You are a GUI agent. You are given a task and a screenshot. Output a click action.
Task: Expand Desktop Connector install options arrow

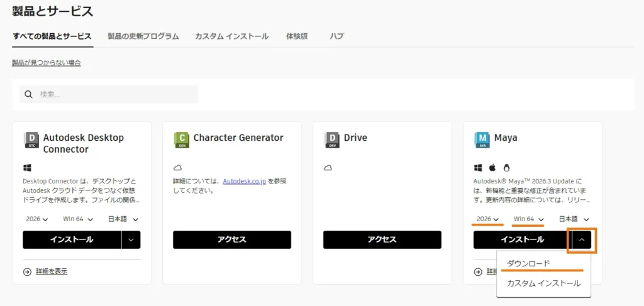click(x=131, y=239)
